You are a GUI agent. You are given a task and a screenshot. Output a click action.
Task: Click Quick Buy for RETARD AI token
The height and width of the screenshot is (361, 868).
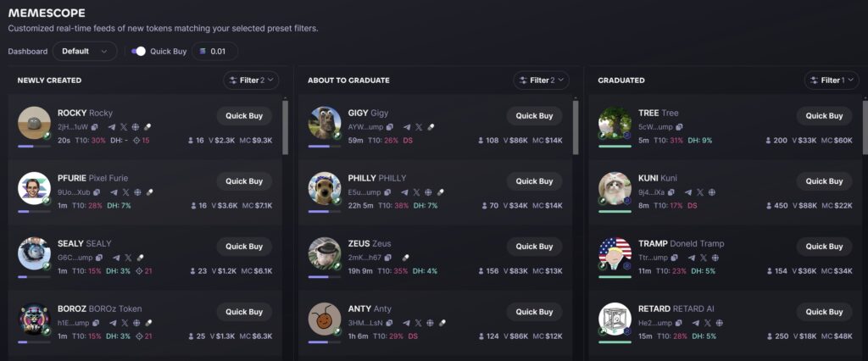824,312
